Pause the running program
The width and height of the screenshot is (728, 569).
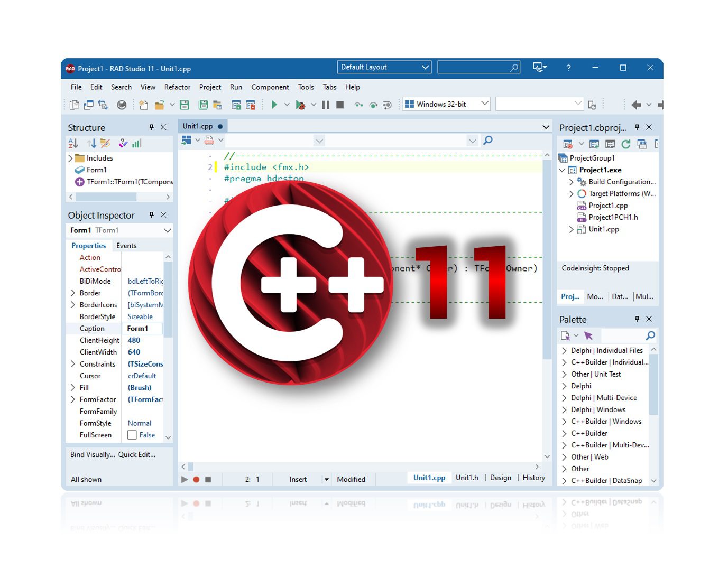326,105
